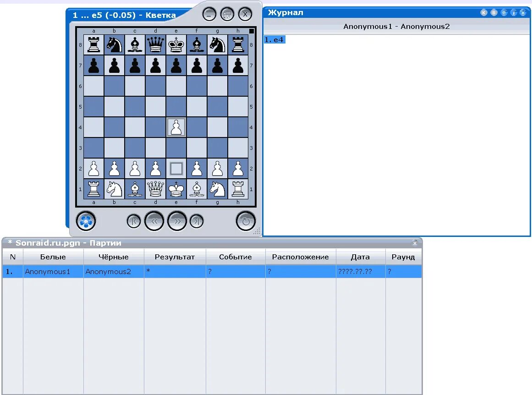Click the highlighted empty e2 square
This screenshot has width=532, height=395.
click(x=176, y=168)
